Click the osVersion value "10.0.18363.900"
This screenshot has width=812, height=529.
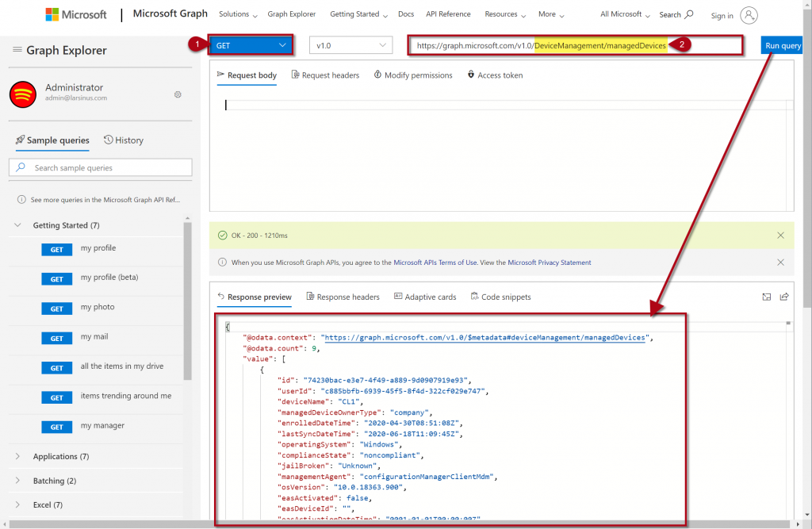click(x=370, y=488)
